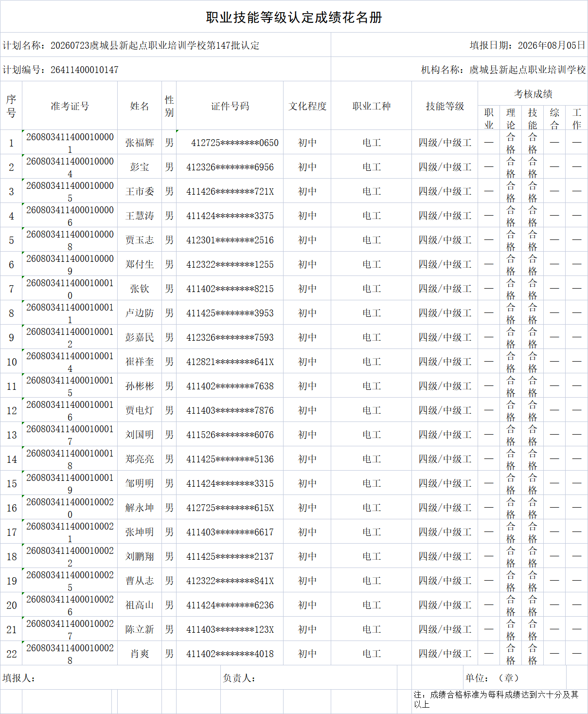Click the name 孙彬彬
The height and width of the screenshot is (714, 588).
click(140, 386)
